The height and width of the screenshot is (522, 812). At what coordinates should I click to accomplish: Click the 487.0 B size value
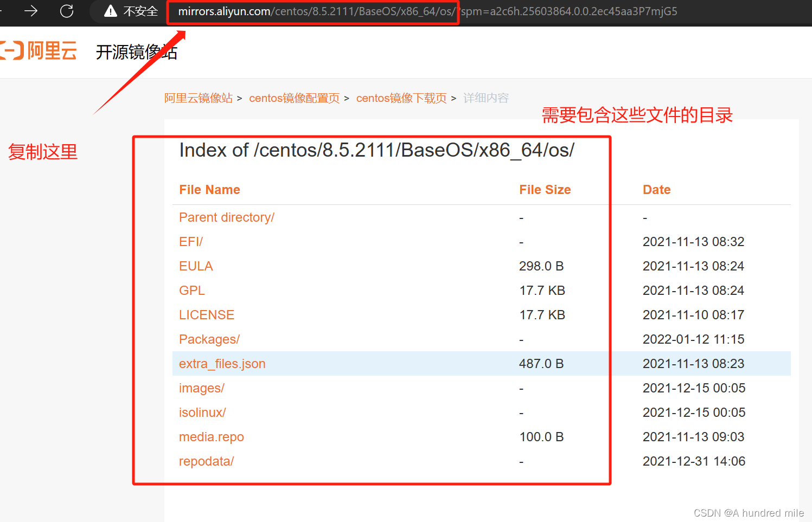coord(541,364)
